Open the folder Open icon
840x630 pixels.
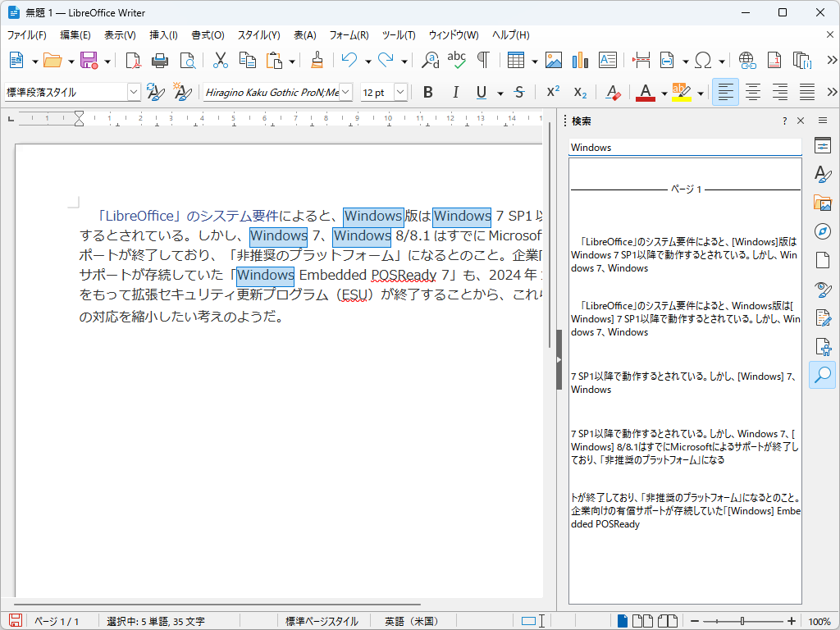[52, 60]
